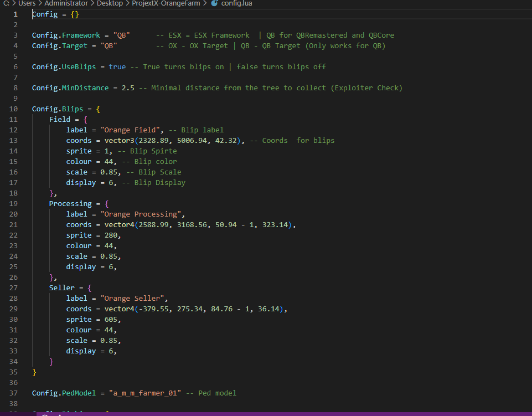Click the "Config.UseBlips" identifier
The image size is (532, 416).
click(64, 67)
